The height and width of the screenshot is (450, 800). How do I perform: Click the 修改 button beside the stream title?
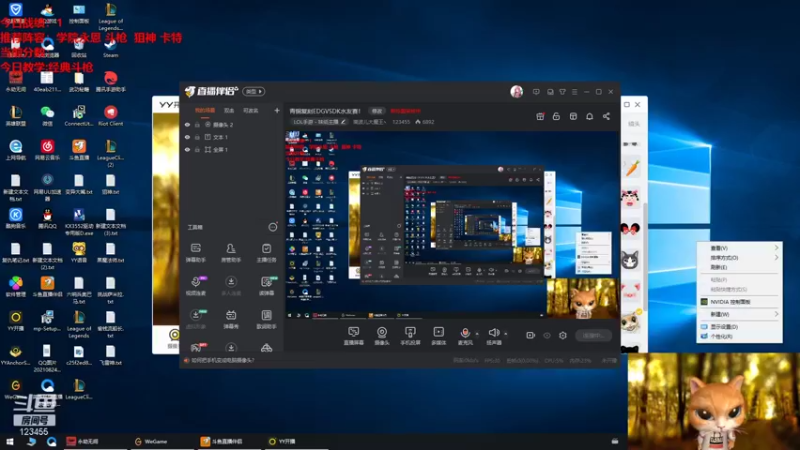[377, 111]
